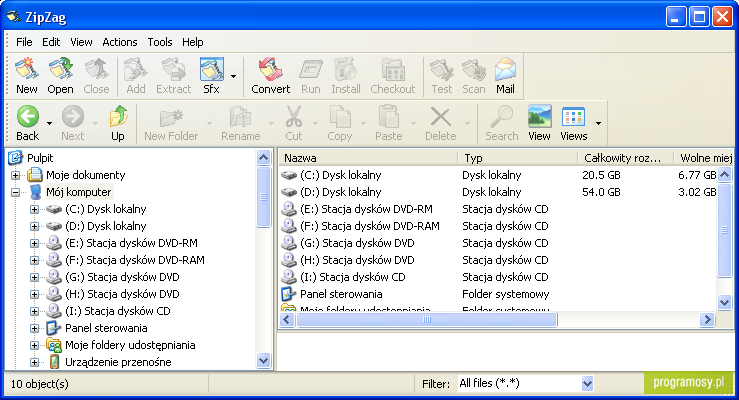This screenshot has height=400, width=739.
Task: Open an archive with the Open icon
Action: 60,70
